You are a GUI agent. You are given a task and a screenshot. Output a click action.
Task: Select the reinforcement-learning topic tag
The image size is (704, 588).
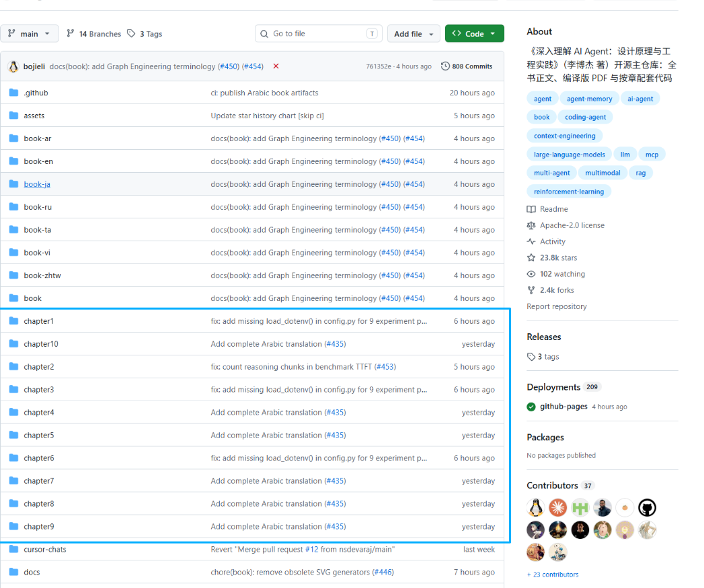(568, 192)
